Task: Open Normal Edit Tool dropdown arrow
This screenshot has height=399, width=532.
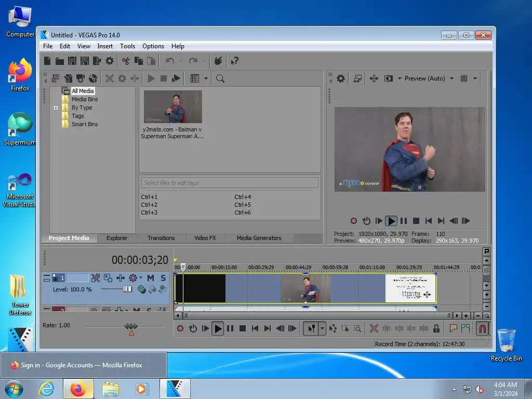Action: pyautogui.click(x=322, y=328)
